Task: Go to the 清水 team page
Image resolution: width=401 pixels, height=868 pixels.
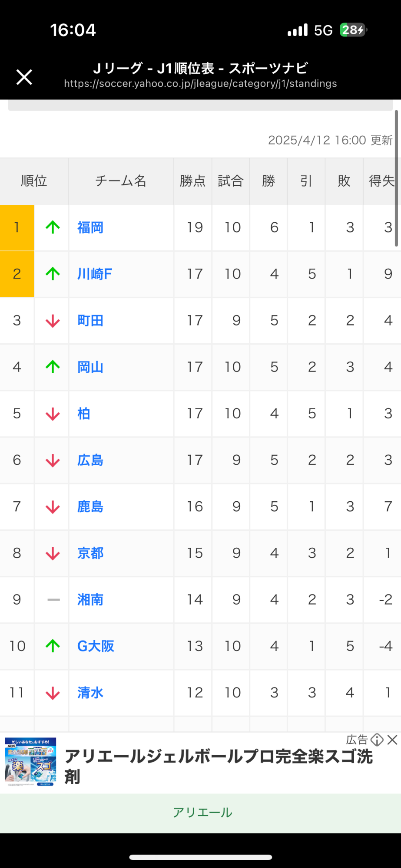Action: (x=90, y=693)
